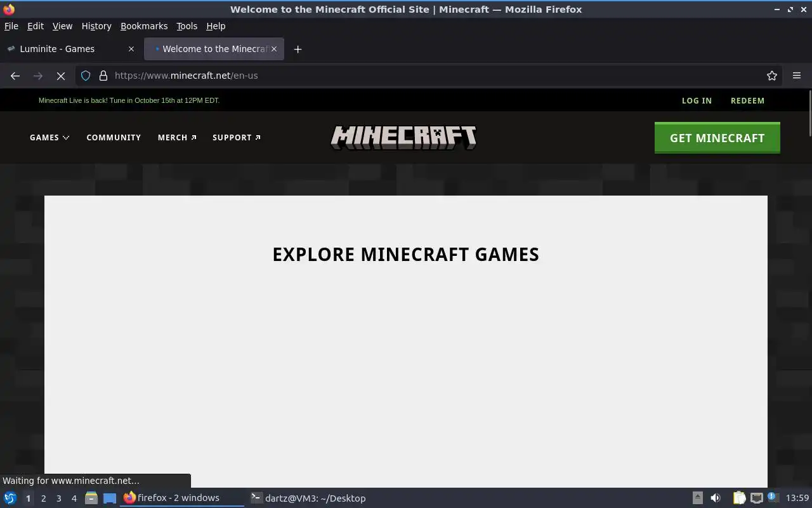812x508 pixels.
Task: Select the Welcome to the Minecraft tab
Action: coord(214,49)
